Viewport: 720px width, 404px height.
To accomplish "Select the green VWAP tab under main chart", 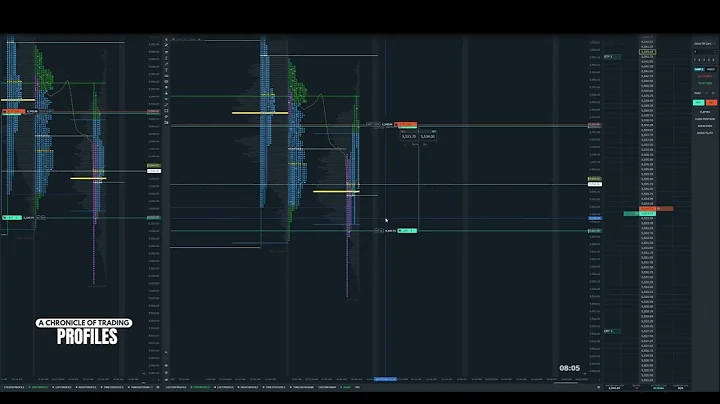I will (345, 387).
